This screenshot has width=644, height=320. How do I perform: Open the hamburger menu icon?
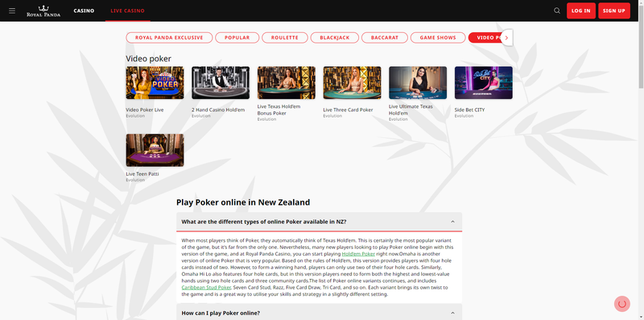coord(12,10)
